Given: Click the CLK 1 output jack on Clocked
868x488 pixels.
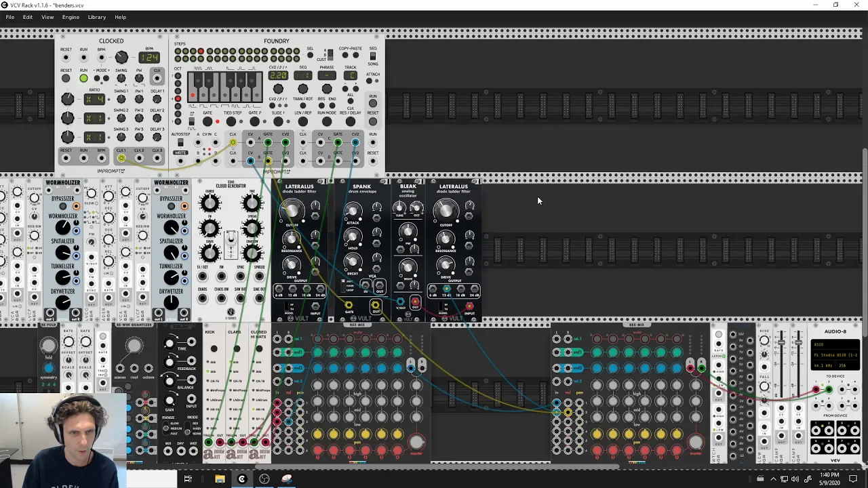Looking at the screenshot, I should pos(121,158).
